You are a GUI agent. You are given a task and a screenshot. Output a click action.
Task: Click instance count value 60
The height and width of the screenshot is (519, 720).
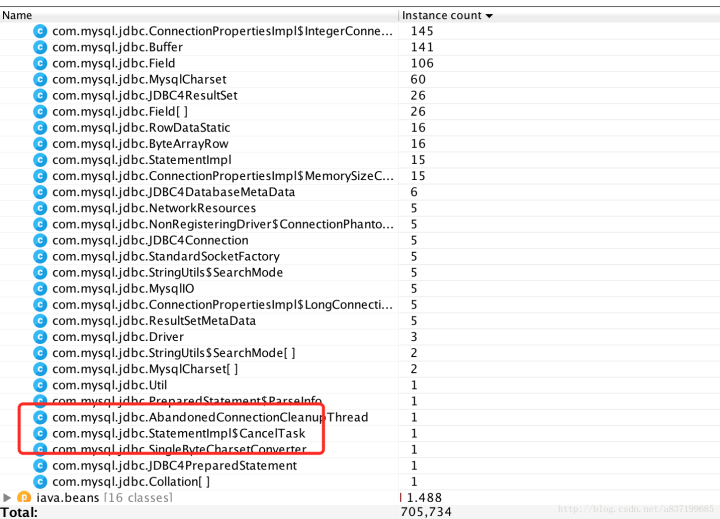click(418, 79)
